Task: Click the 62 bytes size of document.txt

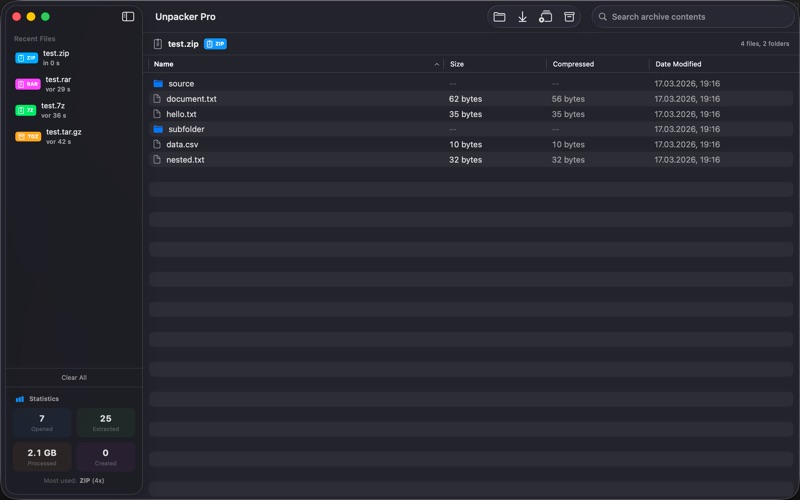Action: coord(465,99)
